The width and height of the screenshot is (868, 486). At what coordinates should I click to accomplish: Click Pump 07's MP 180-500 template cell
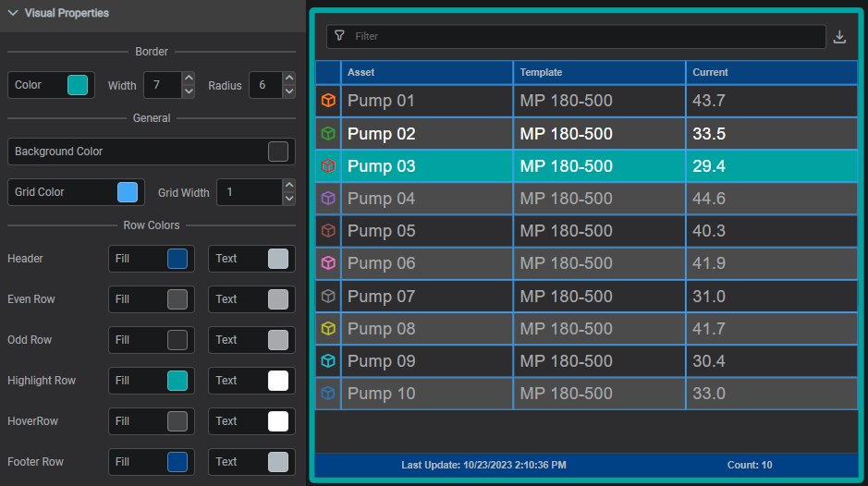[599, 297]
